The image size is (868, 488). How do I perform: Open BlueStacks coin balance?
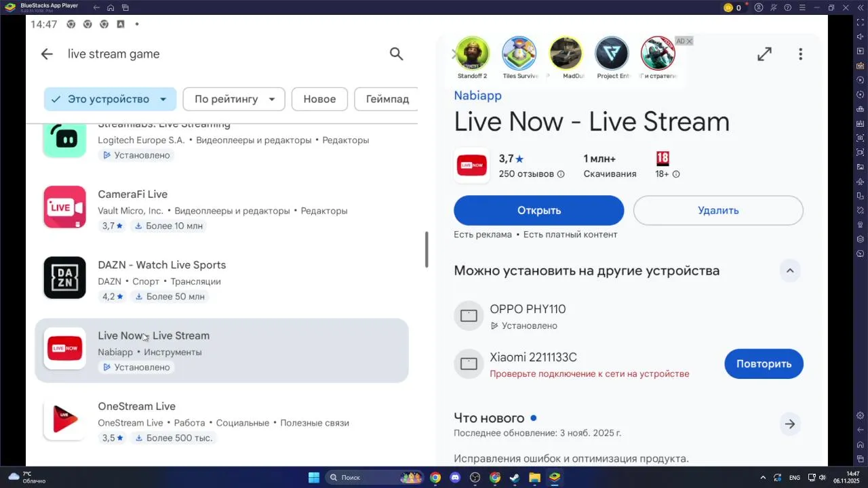pyautogui.click(x=733, y=7)
